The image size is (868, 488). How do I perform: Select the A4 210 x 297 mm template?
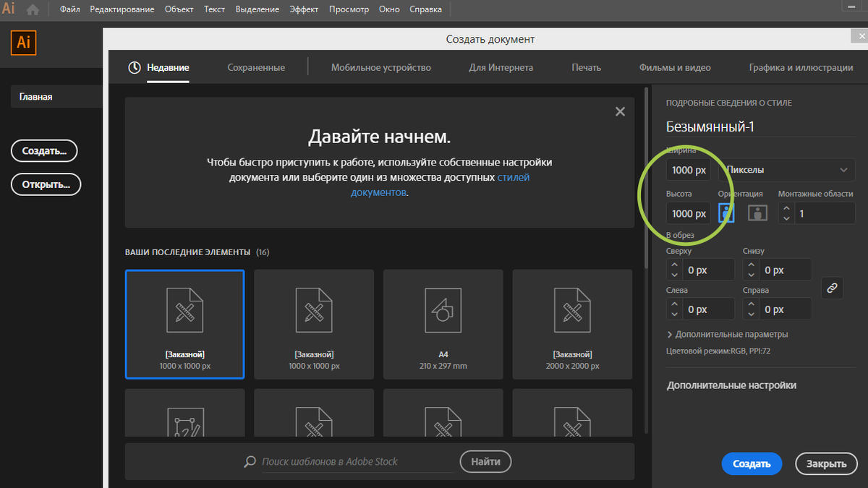pos(443,324)
